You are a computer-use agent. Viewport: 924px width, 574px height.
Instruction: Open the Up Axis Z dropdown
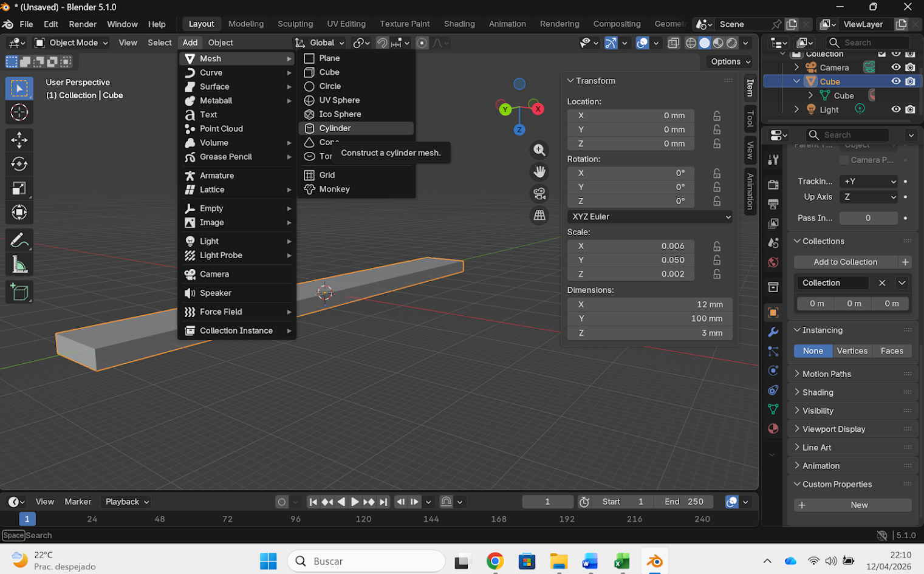click(868, 197)
